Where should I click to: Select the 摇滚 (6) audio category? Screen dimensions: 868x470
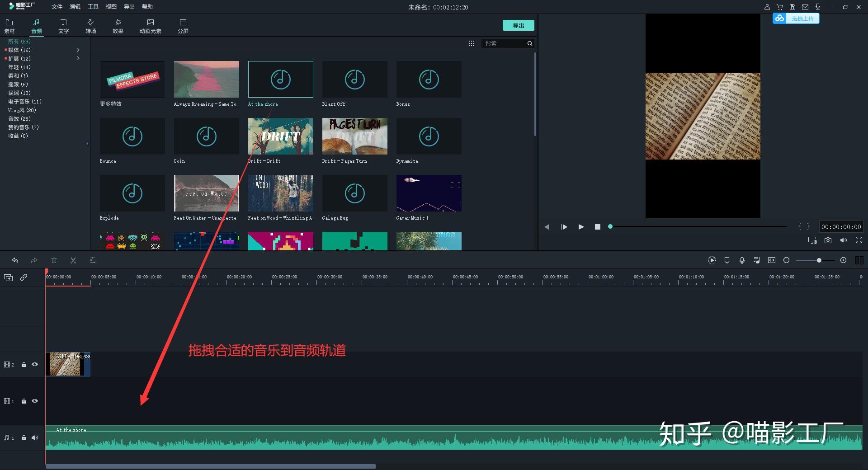18,84
